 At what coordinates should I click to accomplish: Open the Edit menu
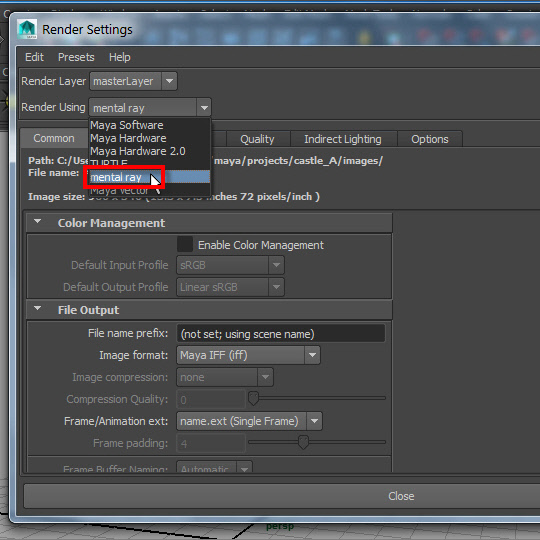[34, 57]
